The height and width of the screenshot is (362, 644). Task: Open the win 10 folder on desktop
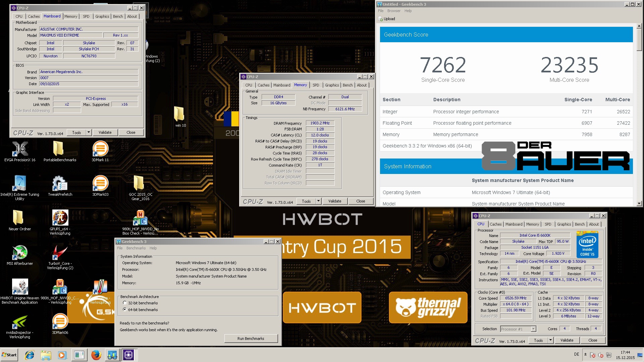click(180, 117)
